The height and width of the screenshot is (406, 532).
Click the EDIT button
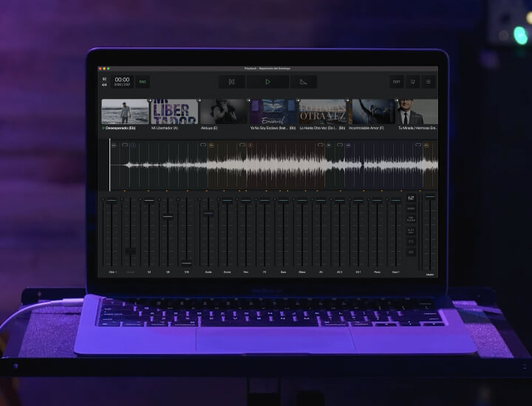(397, 82)
